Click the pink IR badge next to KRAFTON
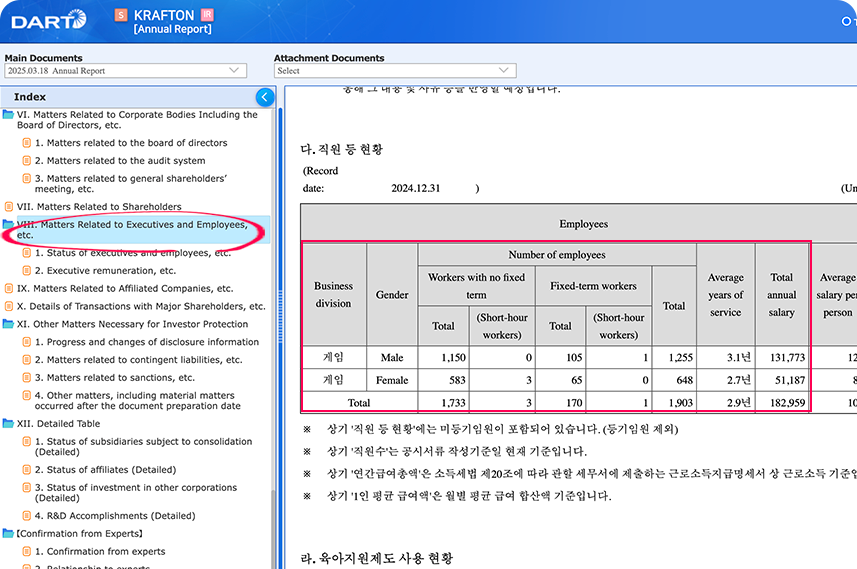The width and height of the screenshot is (857, 569). click(207, 15)
